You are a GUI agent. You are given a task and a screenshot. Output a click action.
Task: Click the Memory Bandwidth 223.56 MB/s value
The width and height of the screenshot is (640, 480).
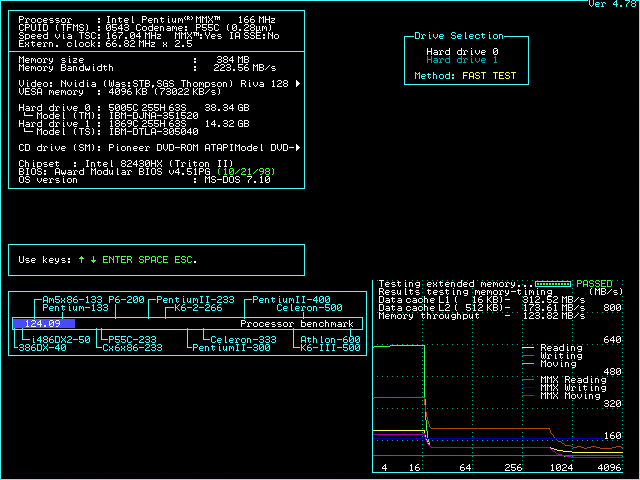coord(244,68)
